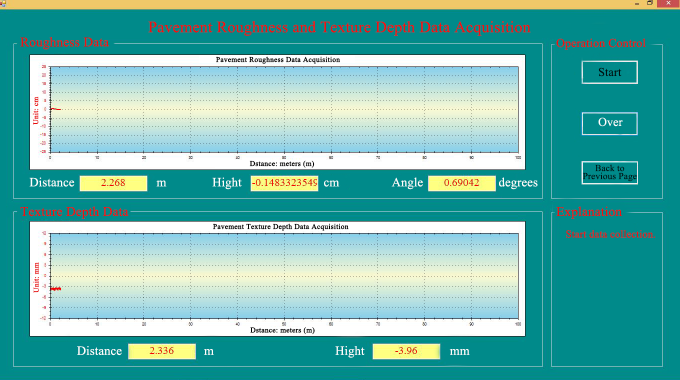Click the red trace in roughness chart
Viewport: 680px width, 380px height.
[x=56, y=109]
